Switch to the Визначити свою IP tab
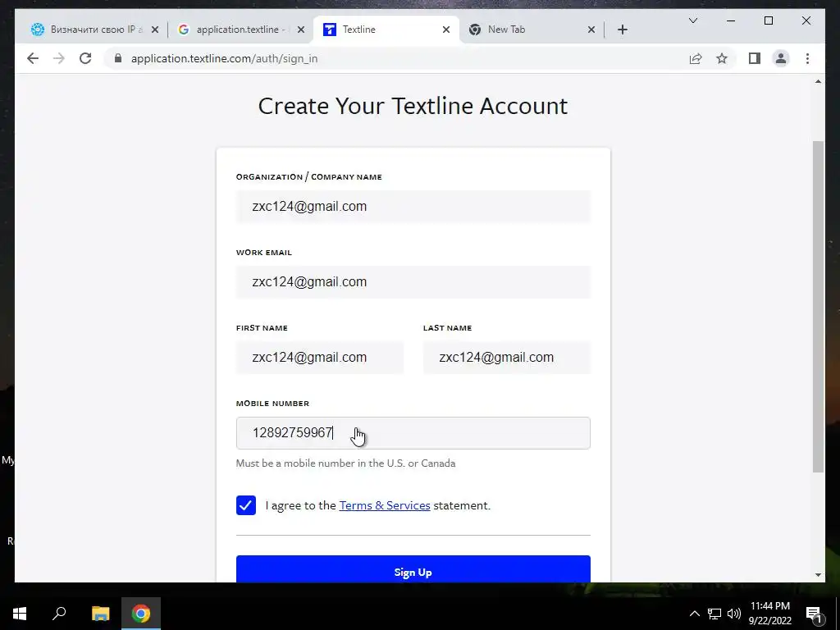Screen dimensions: 840x630 (x=95, y=30)
